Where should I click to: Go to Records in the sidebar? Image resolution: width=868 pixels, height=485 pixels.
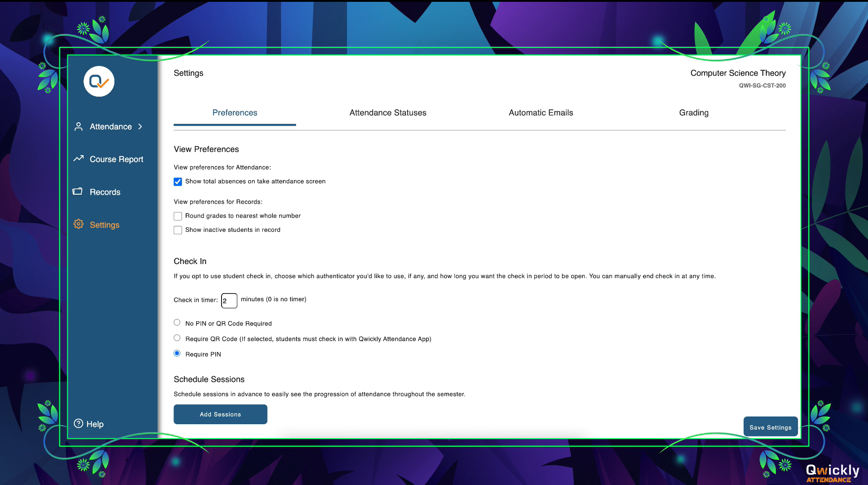point(105,192)
